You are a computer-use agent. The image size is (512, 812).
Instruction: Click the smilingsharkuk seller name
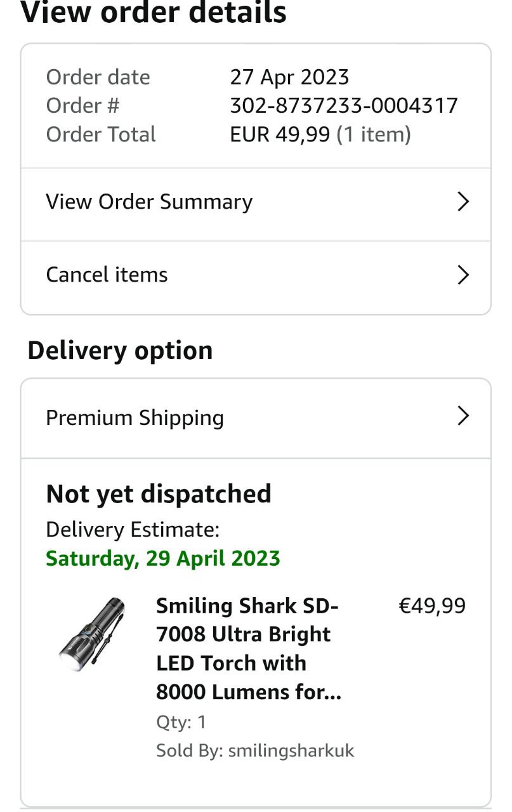click(x=291, y=750)
